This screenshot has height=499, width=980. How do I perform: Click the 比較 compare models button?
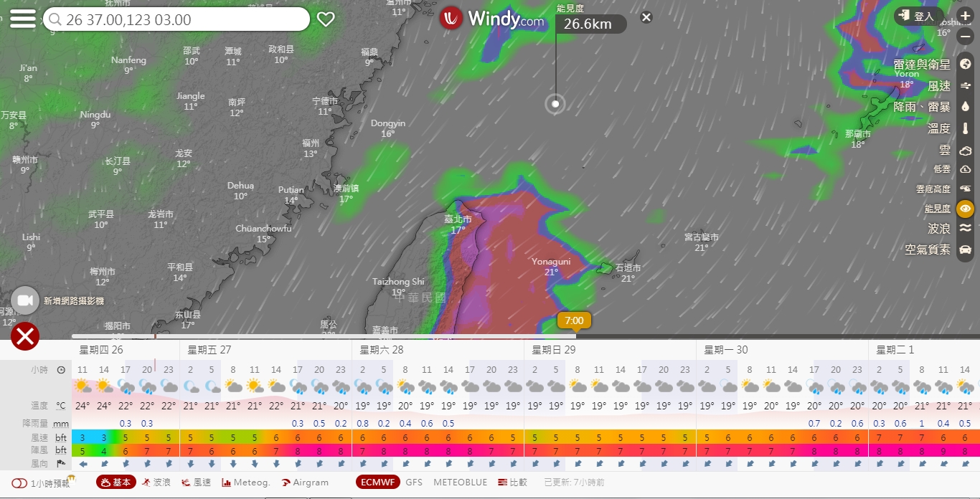pos(512,483)
